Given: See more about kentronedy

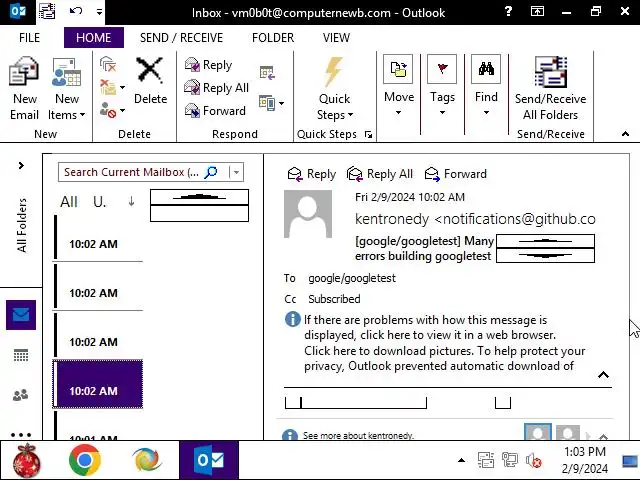Looking at the screenshot, I should 358,436.
